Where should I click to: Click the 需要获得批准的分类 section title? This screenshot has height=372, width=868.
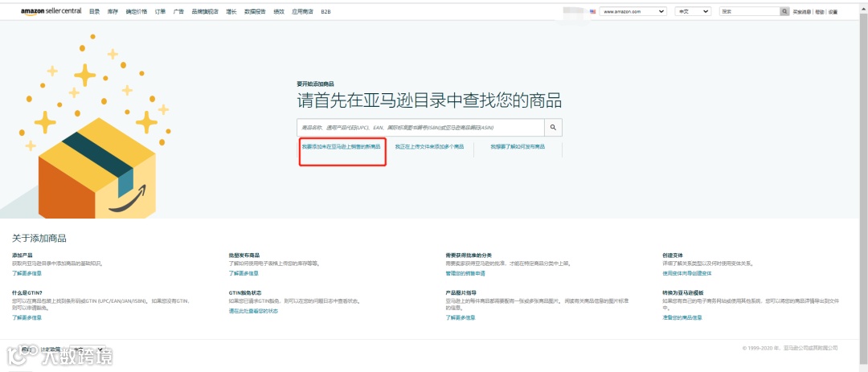coord(469,255)
